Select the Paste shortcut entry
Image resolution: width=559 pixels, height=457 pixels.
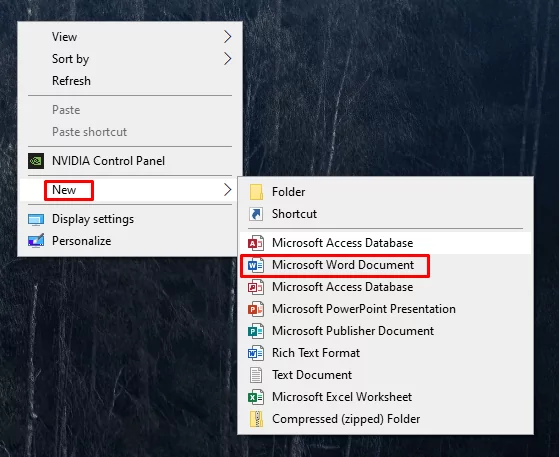(x=130, y=132)
